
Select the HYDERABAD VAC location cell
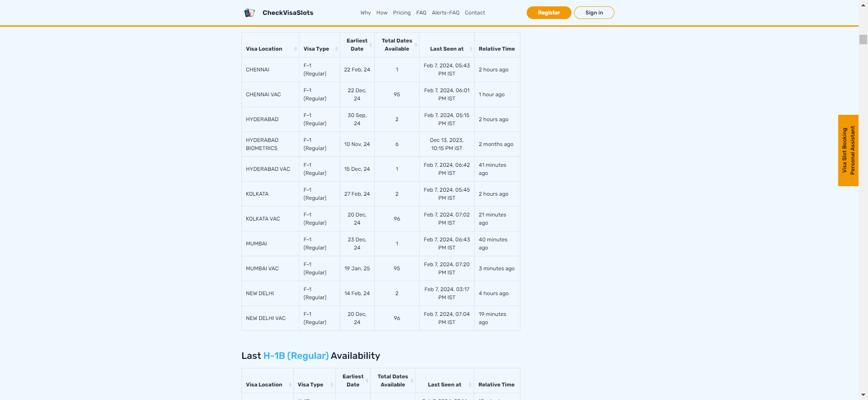click(270, 169)
